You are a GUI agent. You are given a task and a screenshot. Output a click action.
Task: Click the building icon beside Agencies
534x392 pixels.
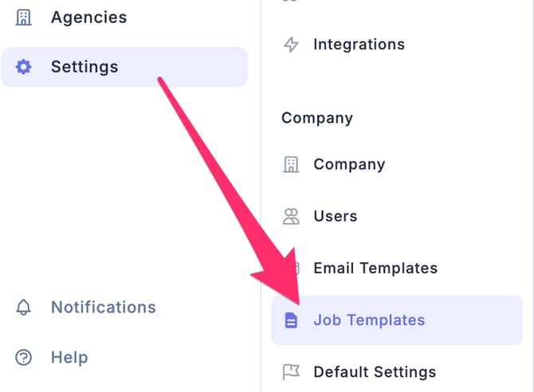tap(24, 18)
